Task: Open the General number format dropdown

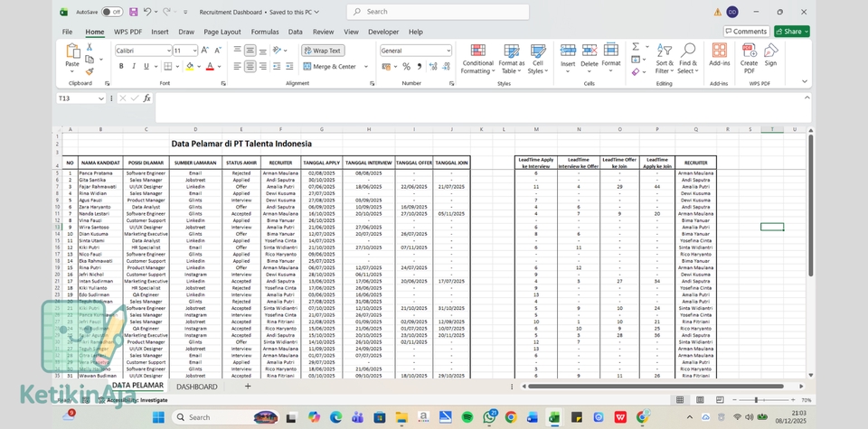Action: [x=448, y=51]
